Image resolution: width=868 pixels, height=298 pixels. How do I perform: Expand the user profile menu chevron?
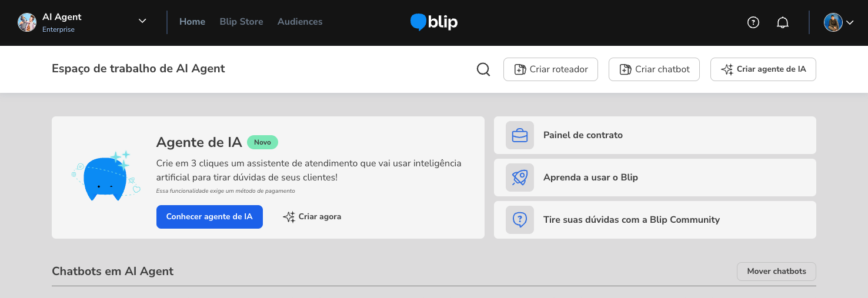point(850,23)
